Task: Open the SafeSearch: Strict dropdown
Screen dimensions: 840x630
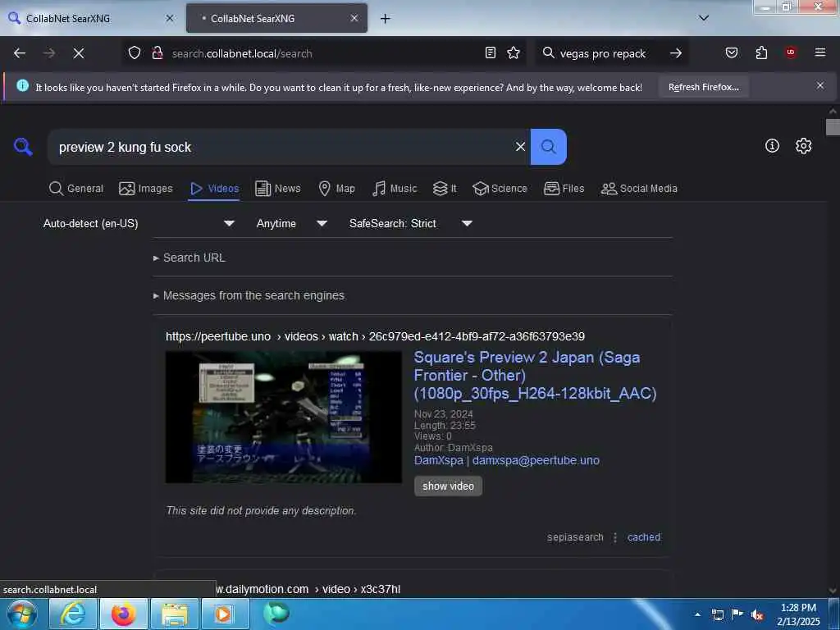Action: (x=410, y=223)
